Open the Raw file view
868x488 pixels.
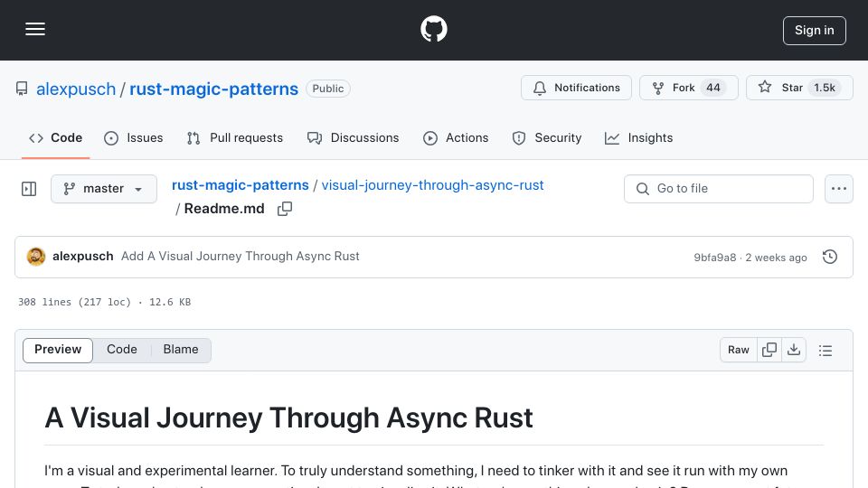pyautogui.click(x=739, y=350)
